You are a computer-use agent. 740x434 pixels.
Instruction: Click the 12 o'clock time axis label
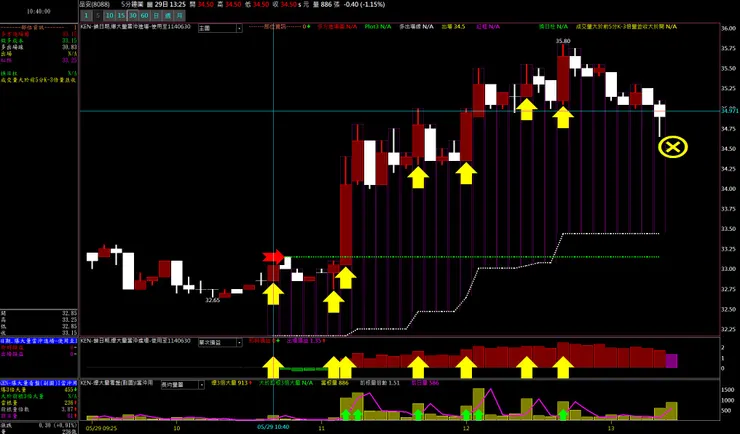coord(466,427)
